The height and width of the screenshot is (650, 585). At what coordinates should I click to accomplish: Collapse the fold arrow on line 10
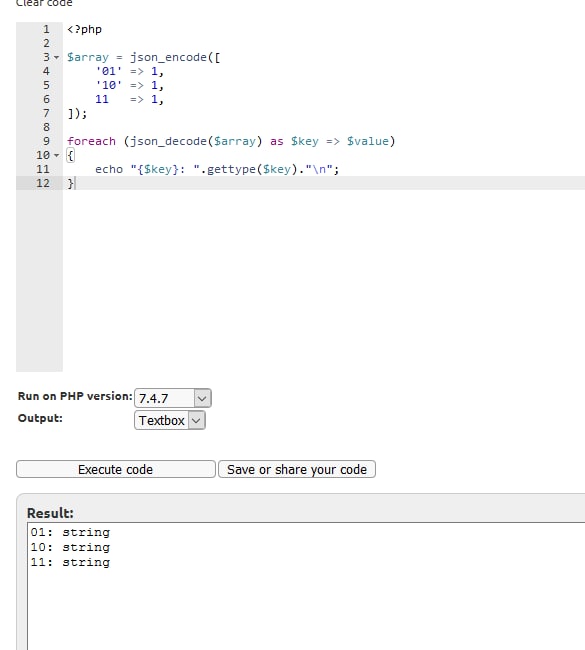coord(57,155)
